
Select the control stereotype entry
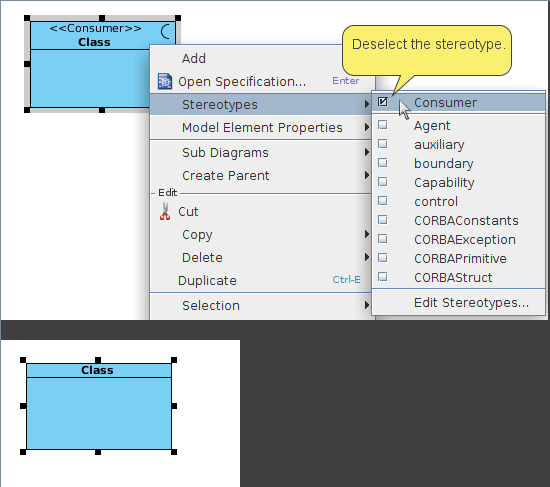click(x=459, y=201)
